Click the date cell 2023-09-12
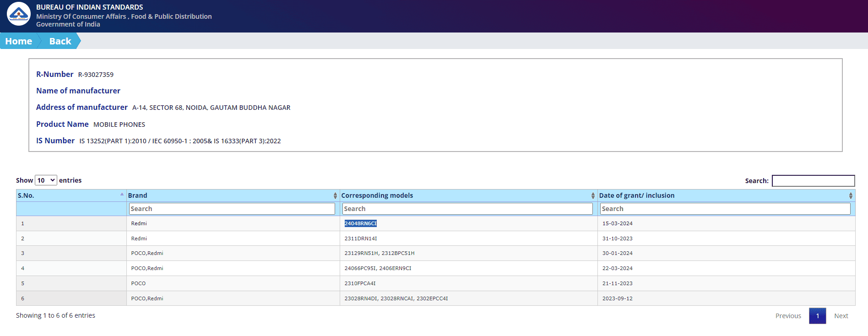Image resolution: width=868 pixels, height=336 pixels. [x=617, y=298]
